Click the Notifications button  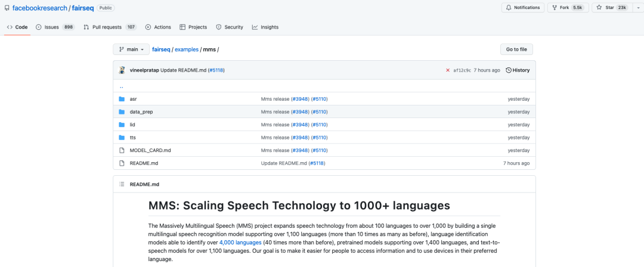(x=523, y=8)
